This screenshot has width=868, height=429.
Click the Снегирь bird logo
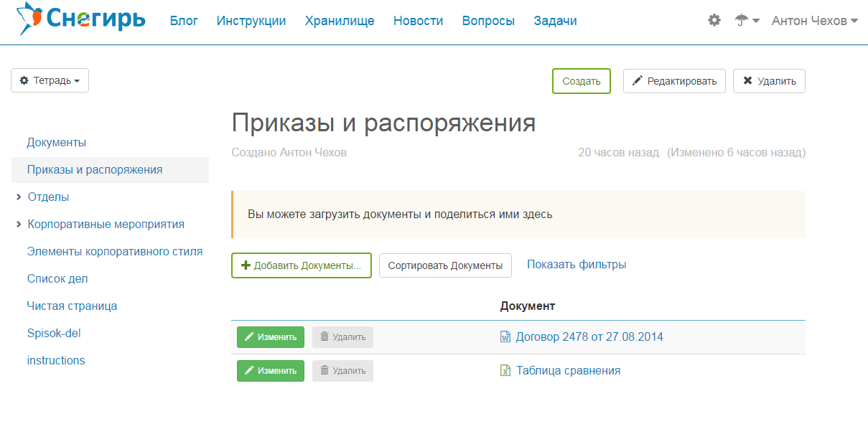[29, 18]
